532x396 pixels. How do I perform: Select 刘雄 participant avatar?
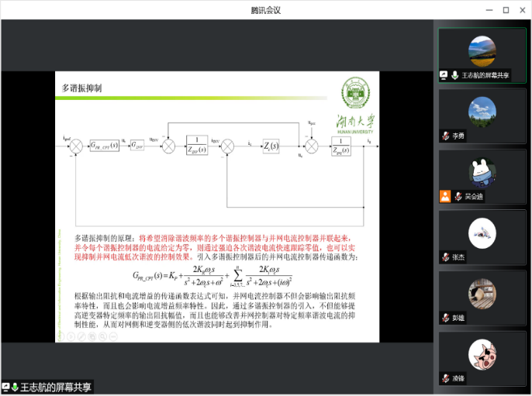tap(482, 294)
